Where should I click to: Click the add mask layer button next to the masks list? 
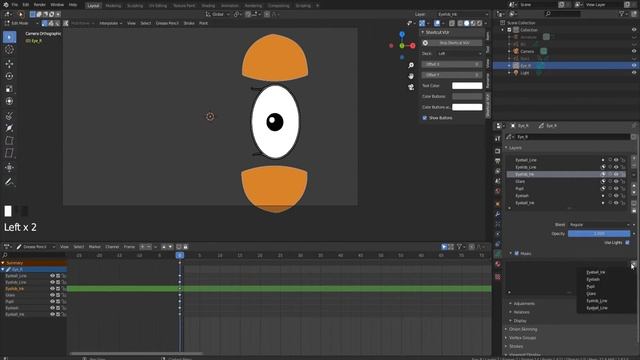coord(633,265)
